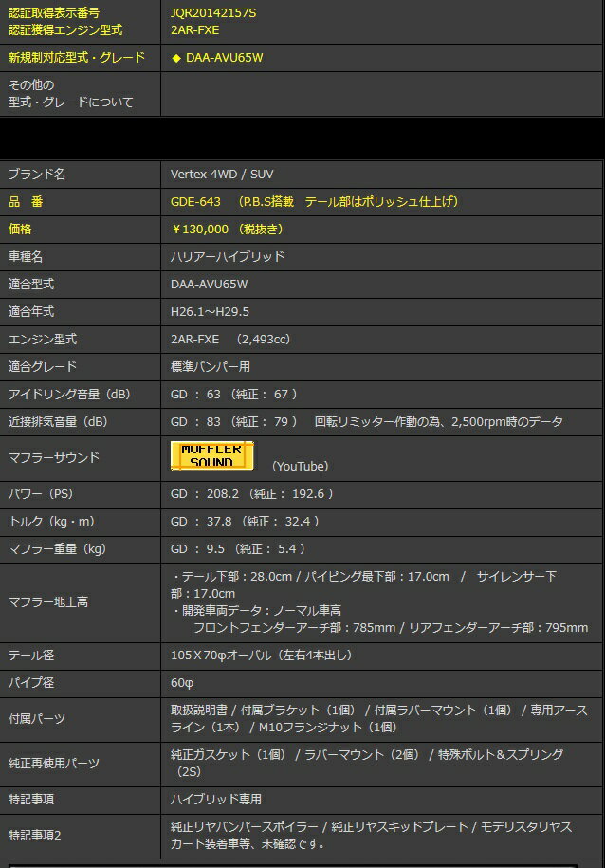Select the 適合グレード row label
The image size is (605, 868).
(x=42, y=366)
